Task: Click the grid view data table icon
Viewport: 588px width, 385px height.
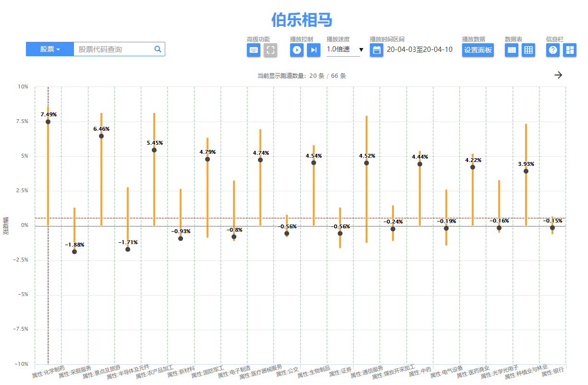Action: (528, 50)
